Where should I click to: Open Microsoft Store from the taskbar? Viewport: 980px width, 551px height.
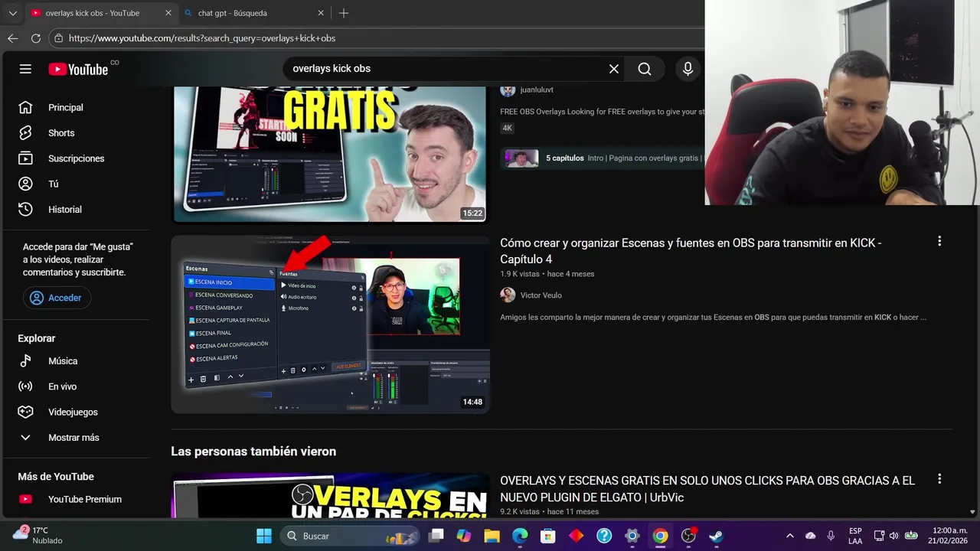coord(547,536)
